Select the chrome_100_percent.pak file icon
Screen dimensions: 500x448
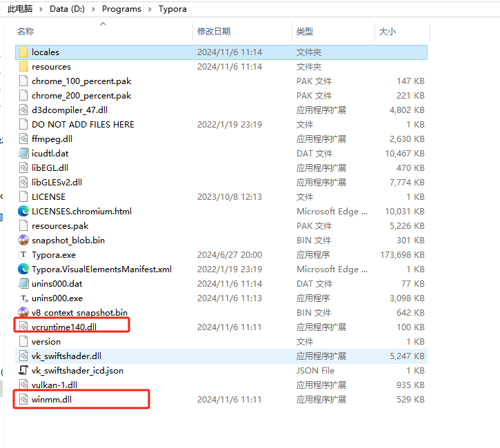click(23, 81)
